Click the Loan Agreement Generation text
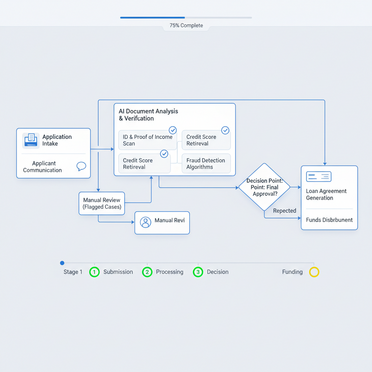The height and width of the screenshot is (372, 372). point(326,194)
